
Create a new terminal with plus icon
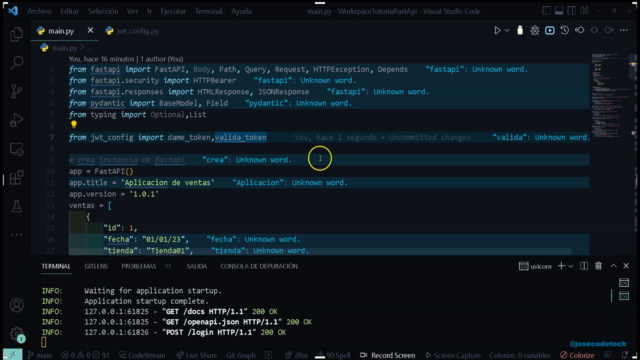click(561, 266)
